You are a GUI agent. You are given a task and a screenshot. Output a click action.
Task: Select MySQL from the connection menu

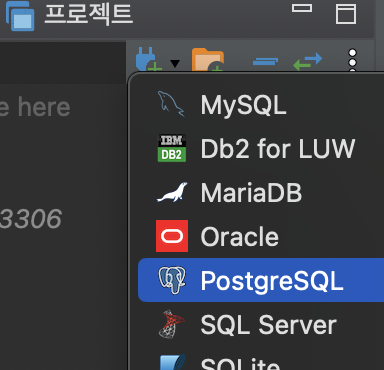(x=261, y=105)
